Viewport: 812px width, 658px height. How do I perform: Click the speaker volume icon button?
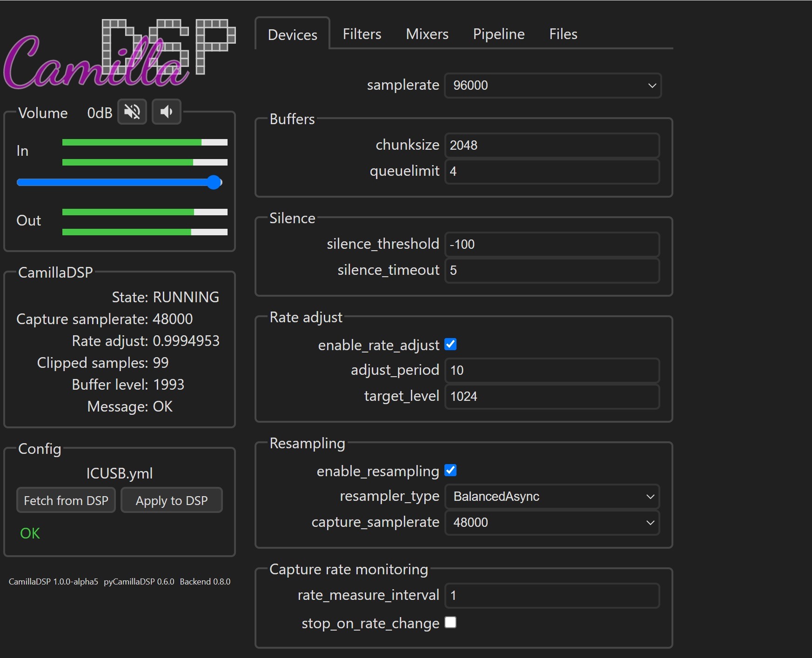[167, 112]
